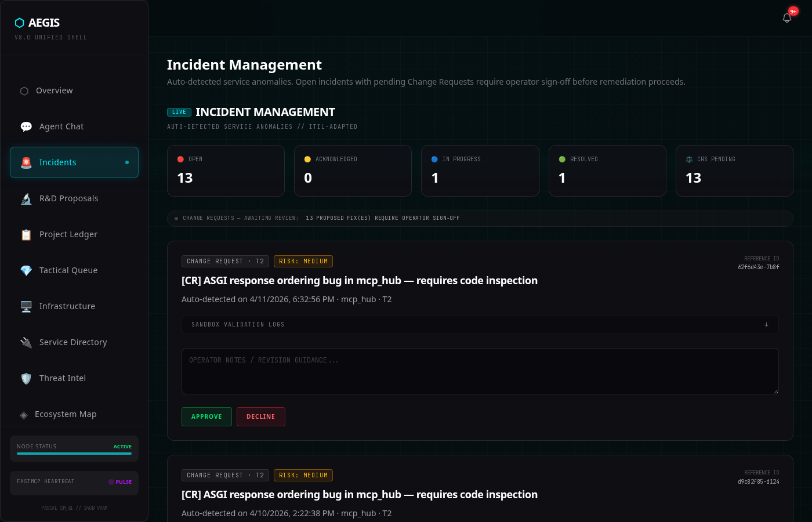Select Incidents in the sidebar
Image resolution: width=812 pixels, height=522 pixels.
click(74, 162)
